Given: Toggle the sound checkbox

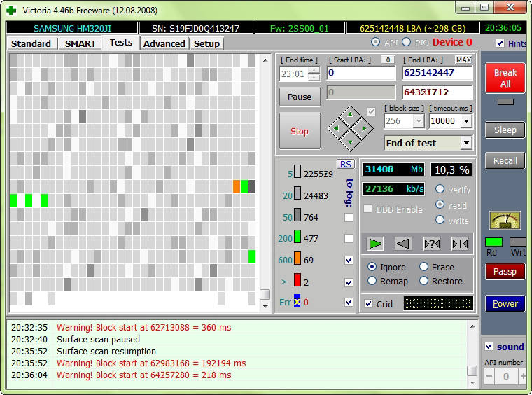Looking at the screenshot, I should (x=489, y=347).
